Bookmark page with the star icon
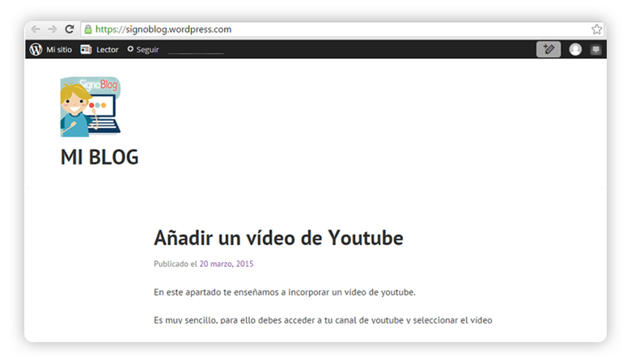The height and width of the screenshot is (364, 631). [x=596, y=29]
